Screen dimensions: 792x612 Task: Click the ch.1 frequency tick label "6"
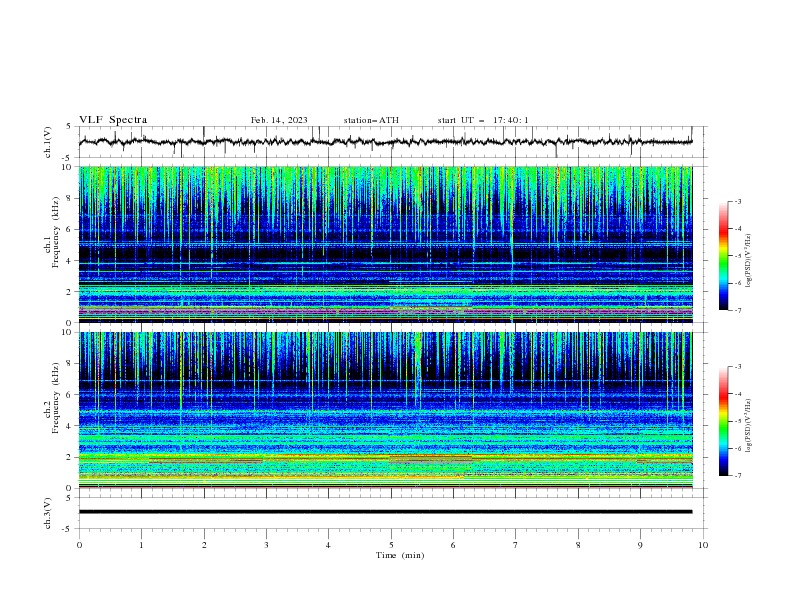71,229
